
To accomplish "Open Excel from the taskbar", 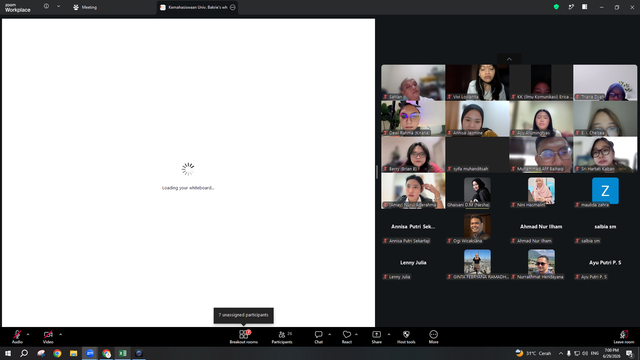I will [122, 353].
